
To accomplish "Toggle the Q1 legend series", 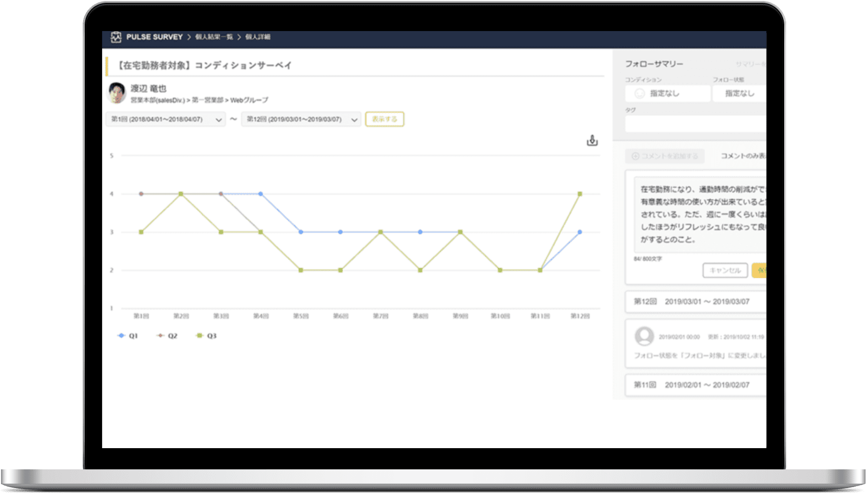I will [x=128, y=336].
